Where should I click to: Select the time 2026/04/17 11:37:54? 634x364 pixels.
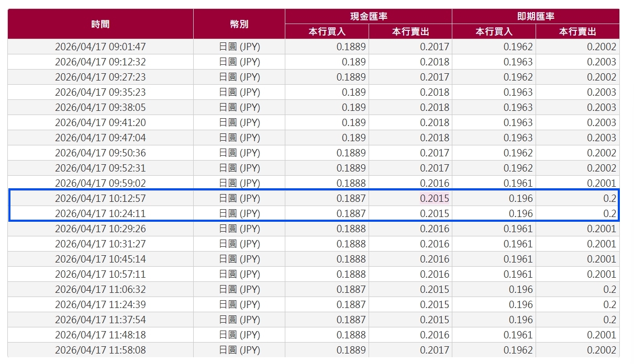(x=101, y=320)
